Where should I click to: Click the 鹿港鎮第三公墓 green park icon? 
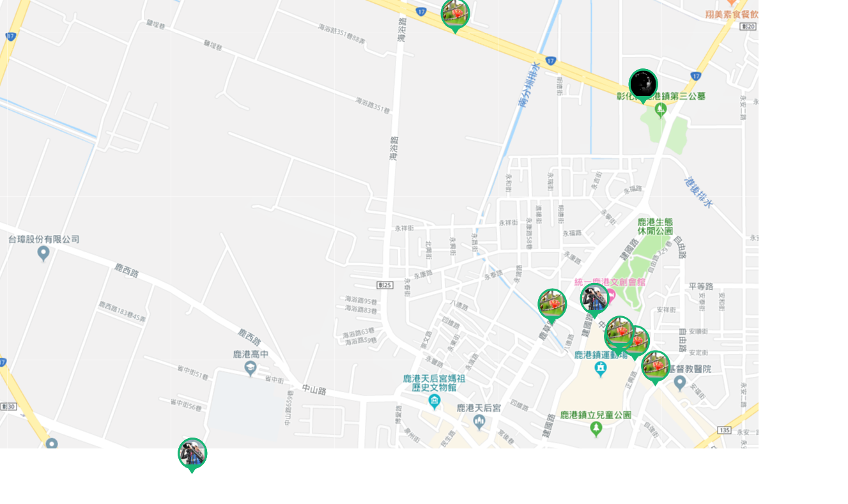pos(661,110)
